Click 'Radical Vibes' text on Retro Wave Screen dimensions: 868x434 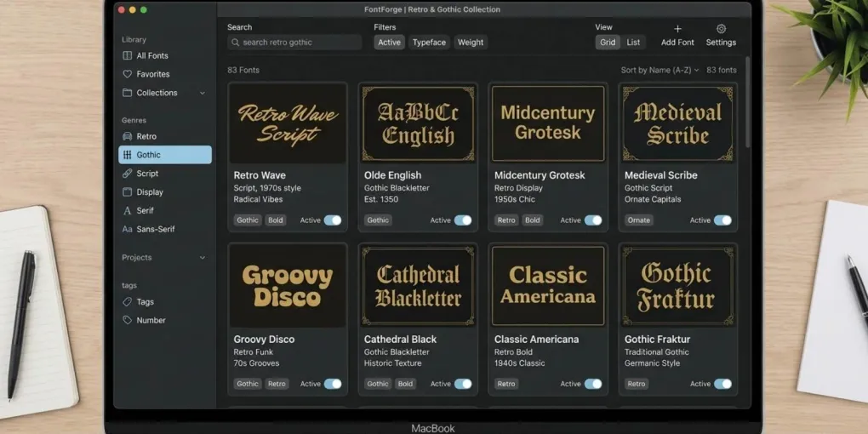pos(258,199)
